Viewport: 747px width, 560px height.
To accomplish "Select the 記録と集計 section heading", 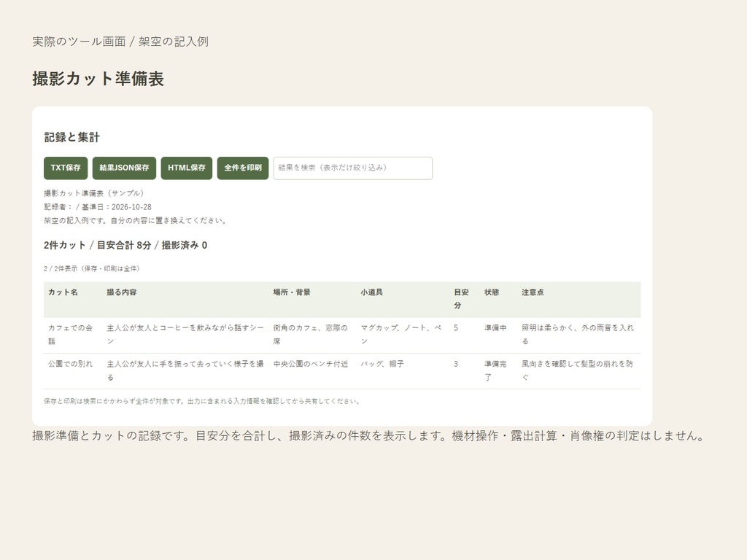I will pos(72,138).
